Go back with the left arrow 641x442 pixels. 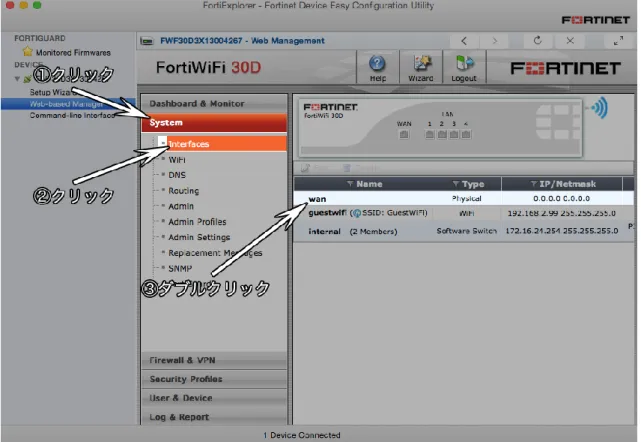464,41
